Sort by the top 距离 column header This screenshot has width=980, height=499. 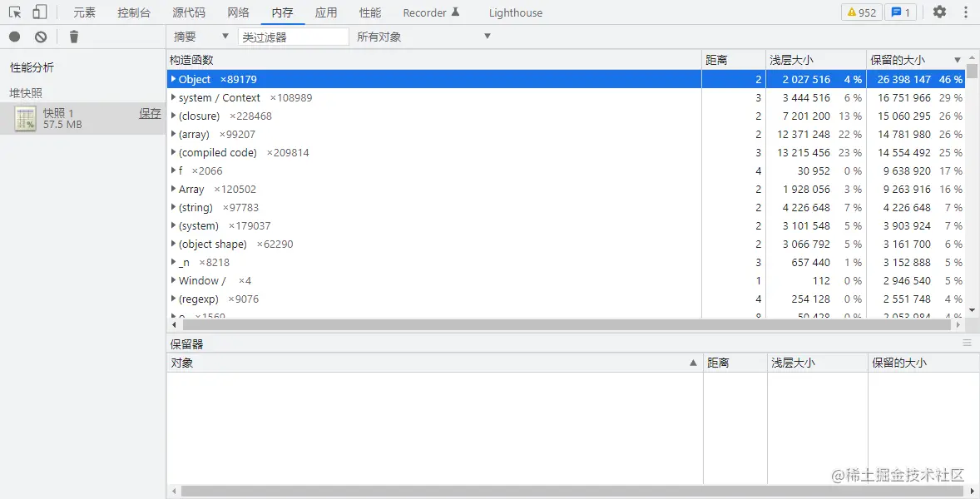click(x=734, y=60)
